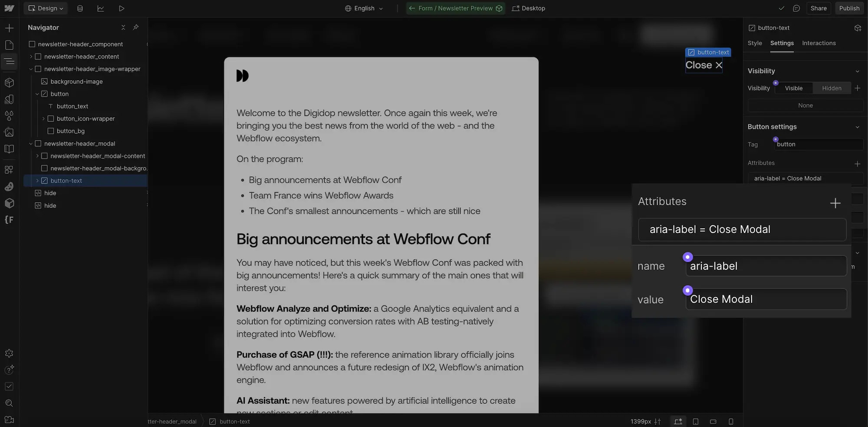Expand button_icon-wrapper tree arrow
The width and height of the screenshot is (868, 427).
coord(43,118)
